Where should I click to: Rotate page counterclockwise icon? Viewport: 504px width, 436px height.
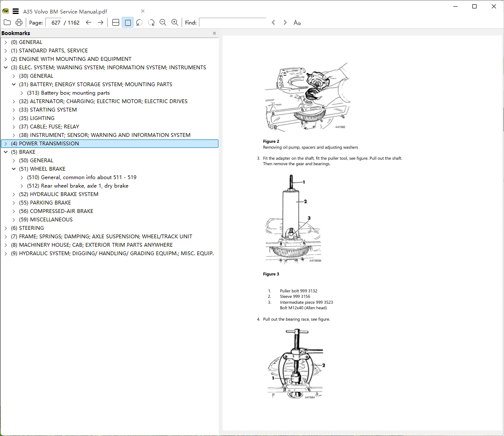coord(139,22)
